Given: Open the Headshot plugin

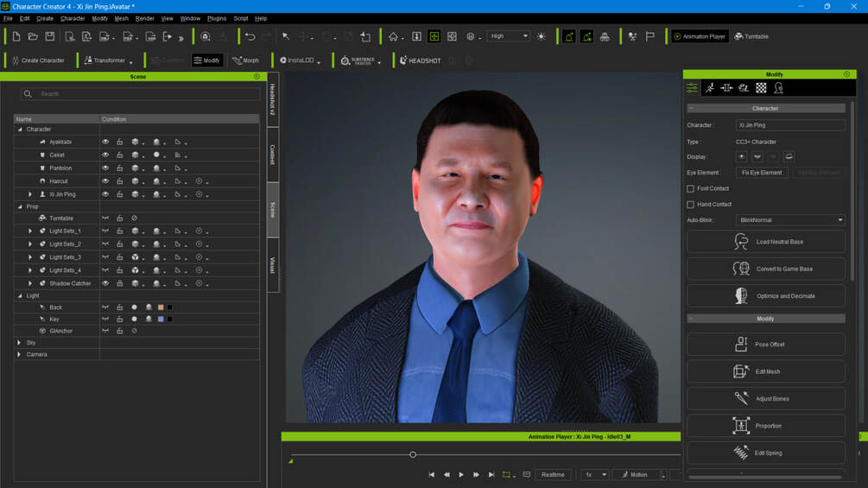Looking at the screenshot, I should [420, 60].
